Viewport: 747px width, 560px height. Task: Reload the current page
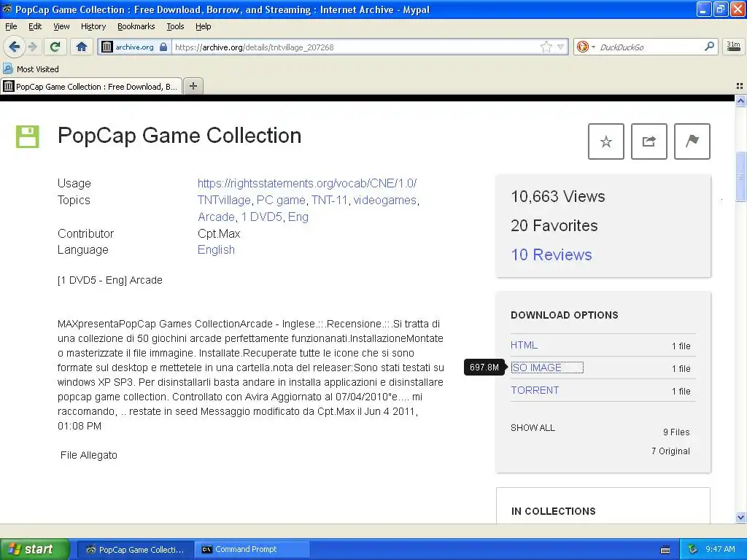click(x=55, y=47)
